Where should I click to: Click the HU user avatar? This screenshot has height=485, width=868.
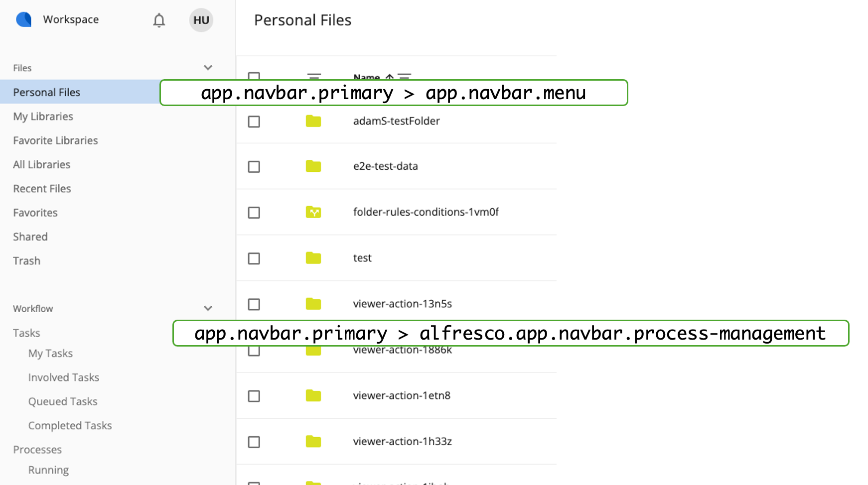click(x=201, y=20)
